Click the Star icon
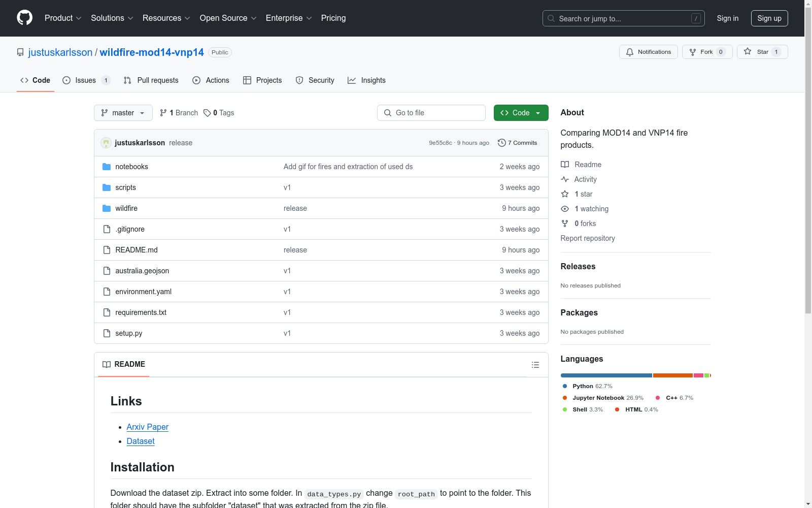The image size is (812, 508). (748, 51)
